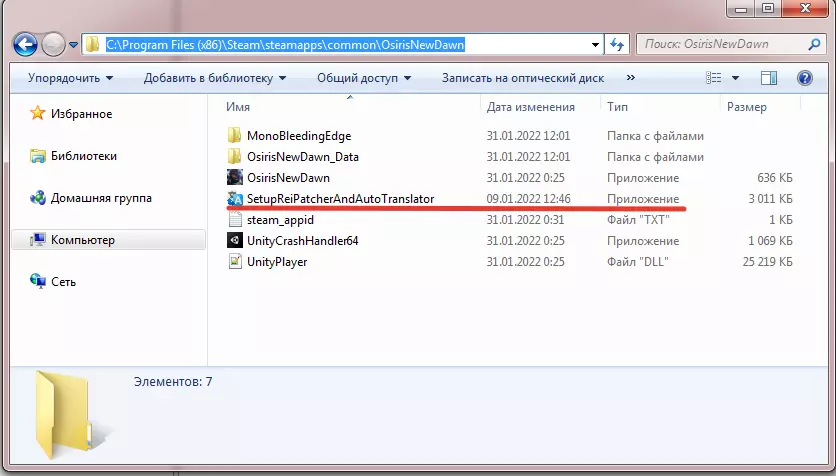Click the change view icon

coord(713,78)
